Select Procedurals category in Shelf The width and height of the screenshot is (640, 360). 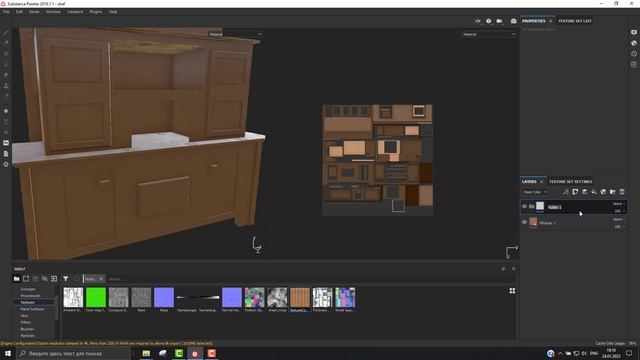[x=31, y=296]
